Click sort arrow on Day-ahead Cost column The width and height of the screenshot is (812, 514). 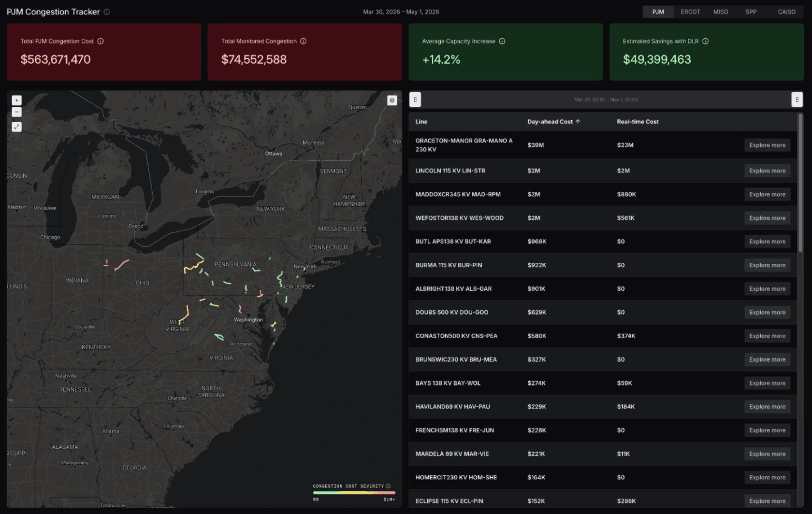pos(578,122)
